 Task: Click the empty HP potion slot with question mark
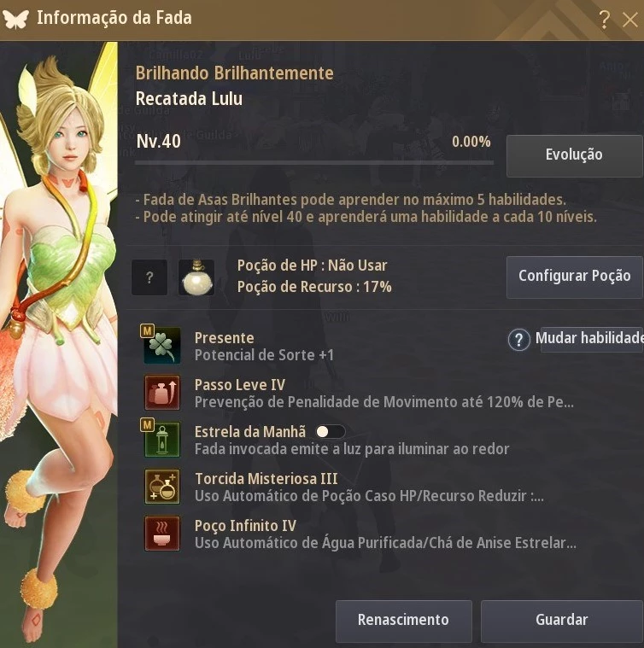coord(149,277)
